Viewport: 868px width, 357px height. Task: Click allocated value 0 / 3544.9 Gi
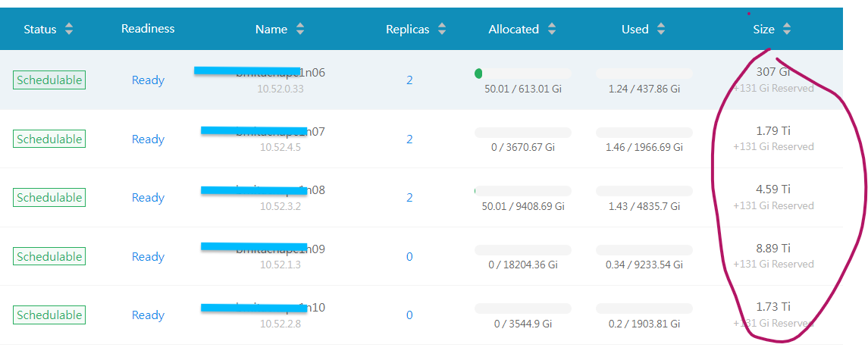point(523,324)
